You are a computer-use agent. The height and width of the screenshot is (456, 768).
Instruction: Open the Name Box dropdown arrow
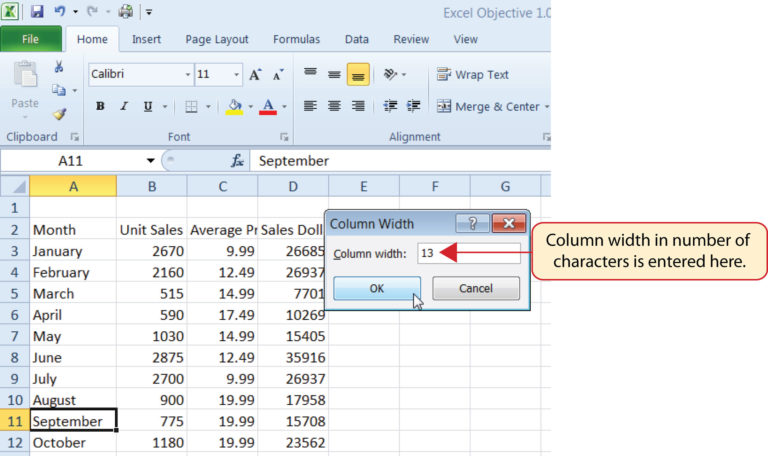[151, 160]
